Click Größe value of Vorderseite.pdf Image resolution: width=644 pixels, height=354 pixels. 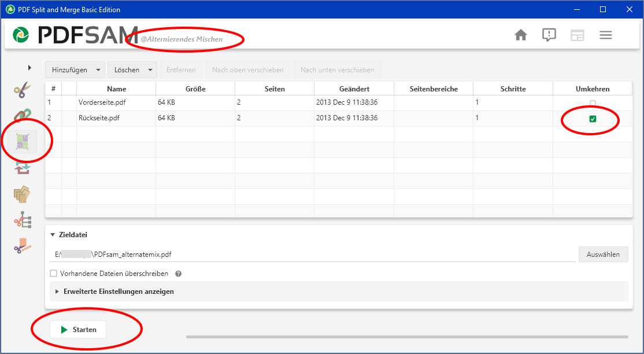click(195, 103)
